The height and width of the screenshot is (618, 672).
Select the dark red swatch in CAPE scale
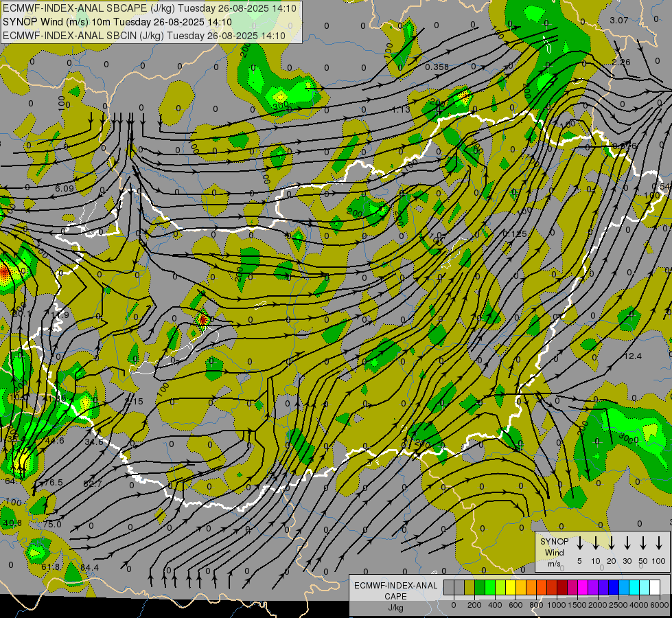tap(562, 588)
